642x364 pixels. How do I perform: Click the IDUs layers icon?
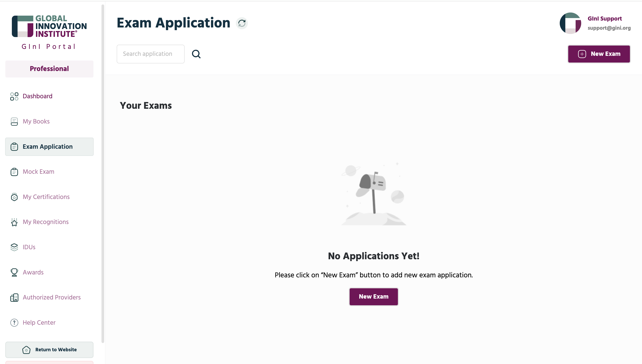click(x=14, y=247)
